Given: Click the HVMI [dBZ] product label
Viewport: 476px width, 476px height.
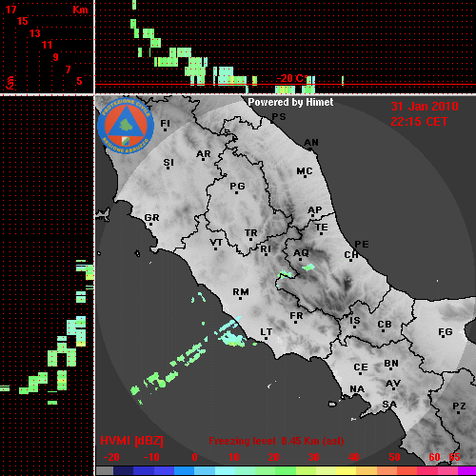Looking at the screenshot, I should pyautogui.click(x=132, y=441).
